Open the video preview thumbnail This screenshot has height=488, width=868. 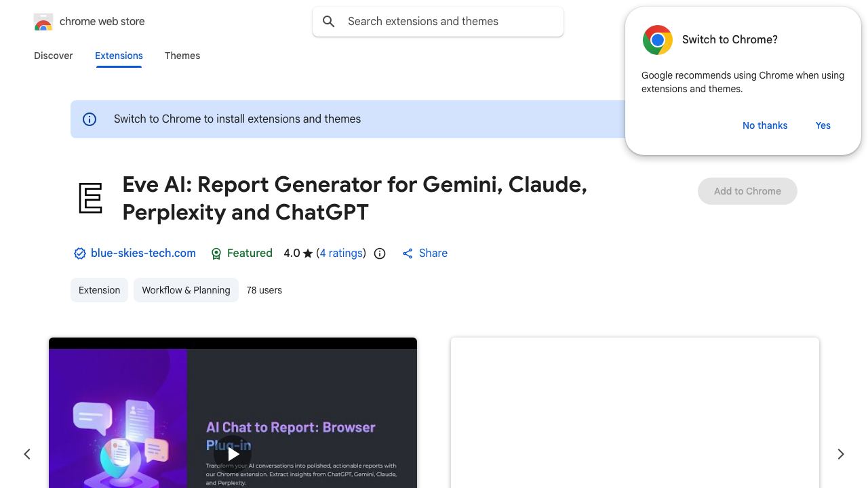[x=233, y=413]
